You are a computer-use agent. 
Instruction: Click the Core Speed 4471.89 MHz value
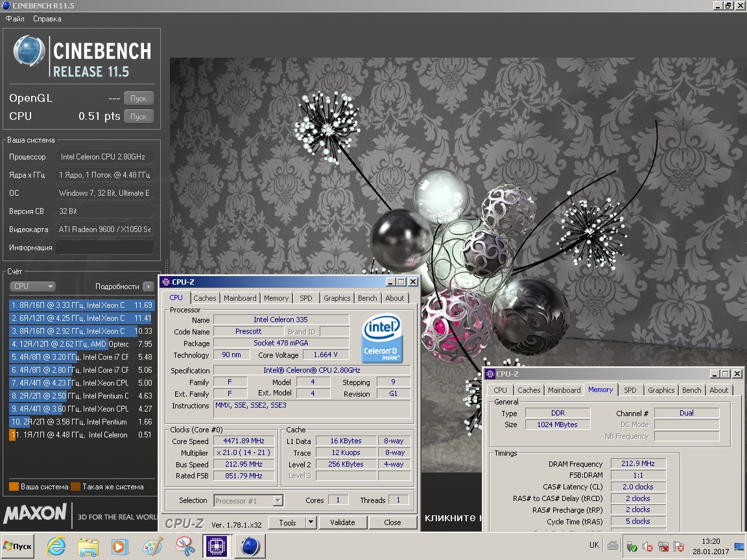[x=244, y=441]
